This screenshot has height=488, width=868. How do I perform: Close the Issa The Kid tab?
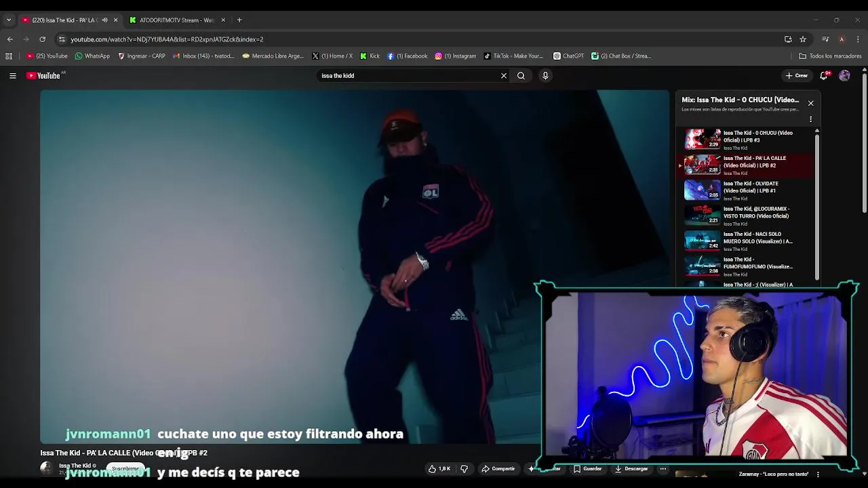pos(115,20)
